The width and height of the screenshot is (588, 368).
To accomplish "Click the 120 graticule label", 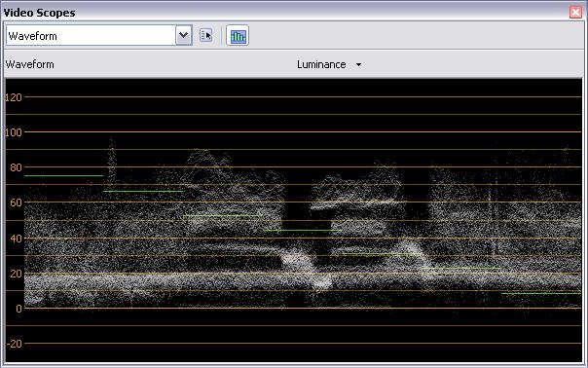I will (13, 97).
